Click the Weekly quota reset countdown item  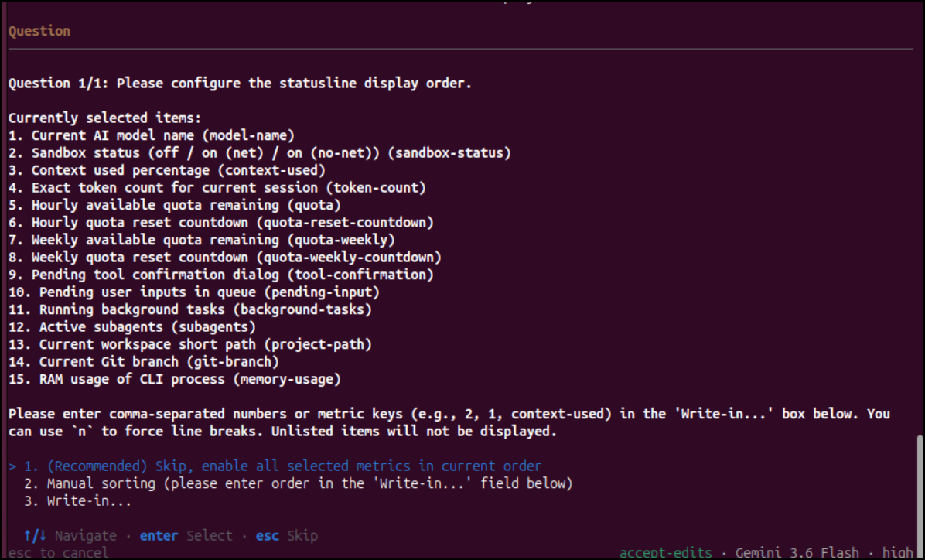click(225, 258)
